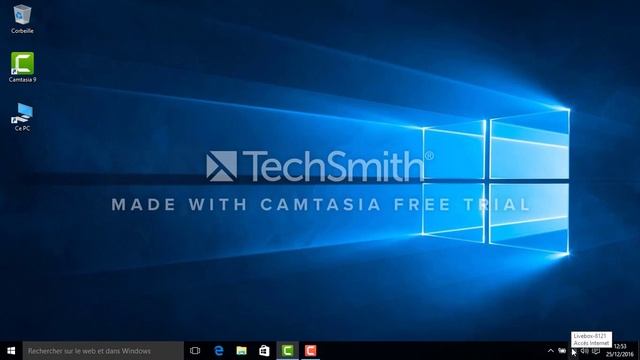Open the Windows Start menu
640x360 pixels.
[x=11, y=351]
